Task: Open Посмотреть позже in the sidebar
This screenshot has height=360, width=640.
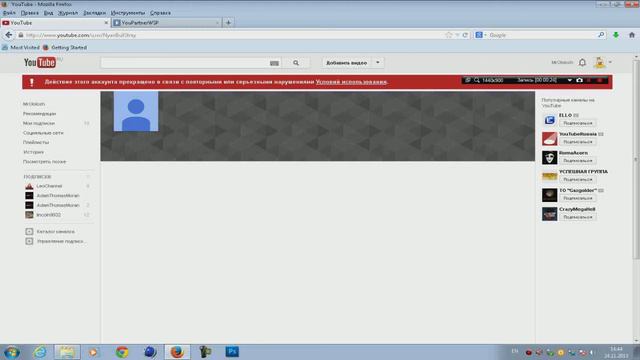Action: tap(44, 162)
